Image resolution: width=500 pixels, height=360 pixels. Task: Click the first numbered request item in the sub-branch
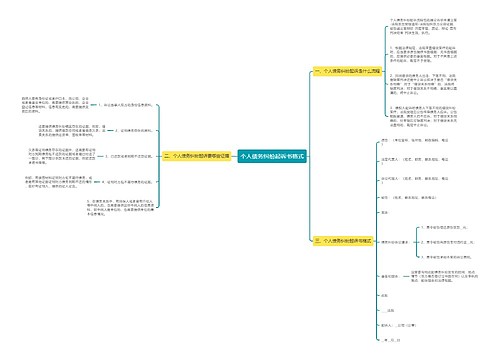[x=444, y=227]
